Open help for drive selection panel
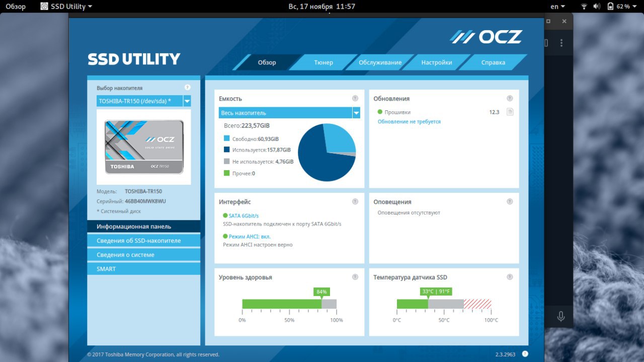 coord(188,88)
